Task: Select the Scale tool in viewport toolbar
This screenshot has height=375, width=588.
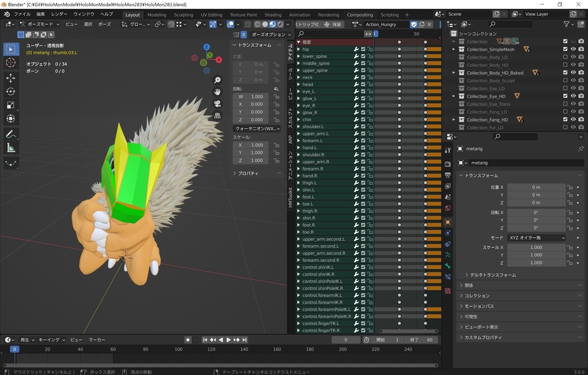Action: (11, 105)
